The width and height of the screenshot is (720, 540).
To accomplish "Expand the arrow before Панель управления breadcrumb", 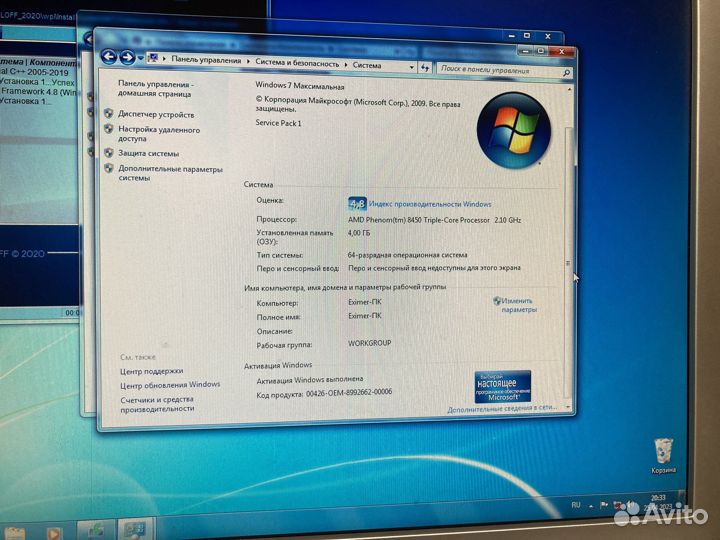I will (164, 59).
